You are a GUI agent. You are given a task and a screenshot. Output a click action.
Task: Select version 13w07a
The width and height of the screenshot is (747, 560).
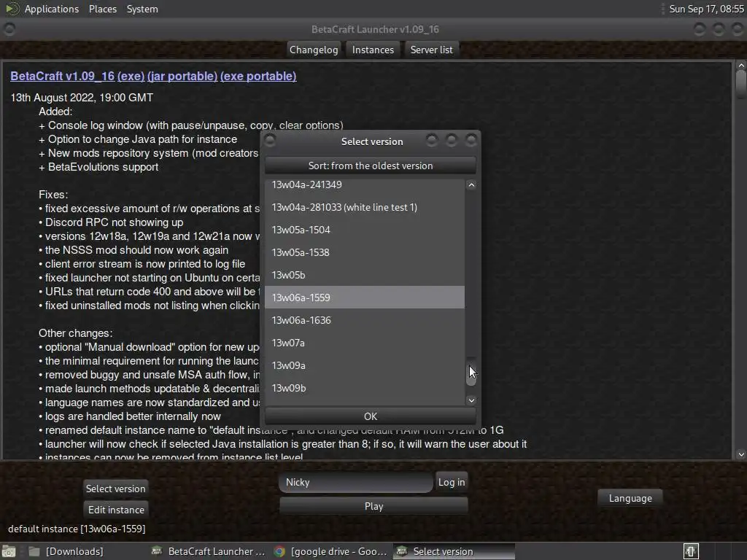click(365, 343)
